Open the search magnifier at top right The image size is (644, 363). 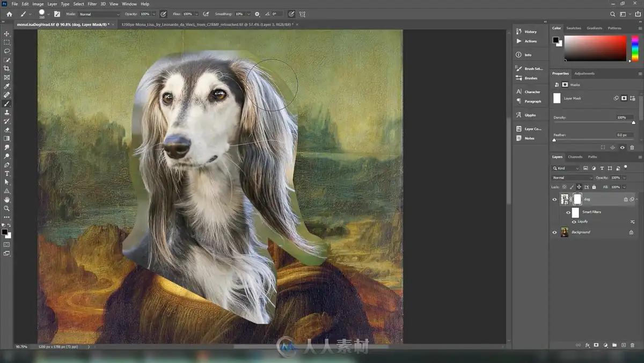pyautogui.click(x=613, y=14)
